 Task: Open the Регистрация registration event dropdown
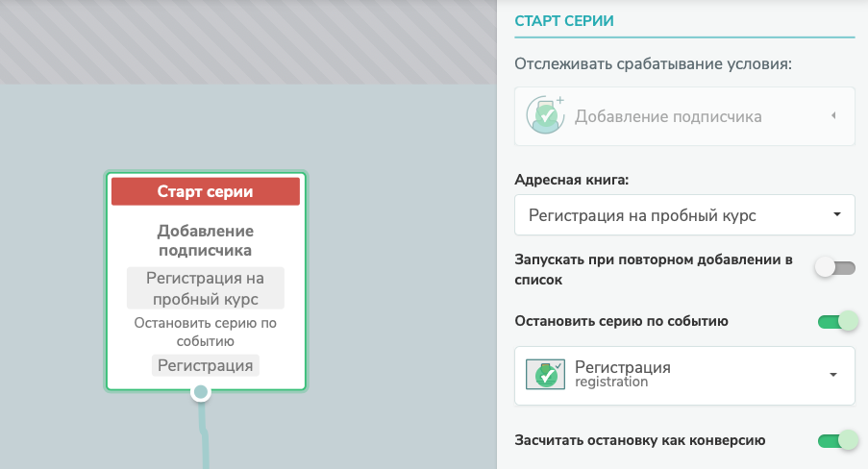coord(684,376)
